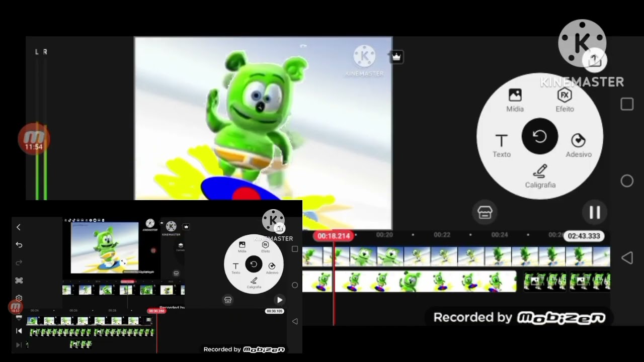Open Efeito in the small wheel
Image resolution: width=644 pixels, height=362 pixels.
[x=265, y=247]
